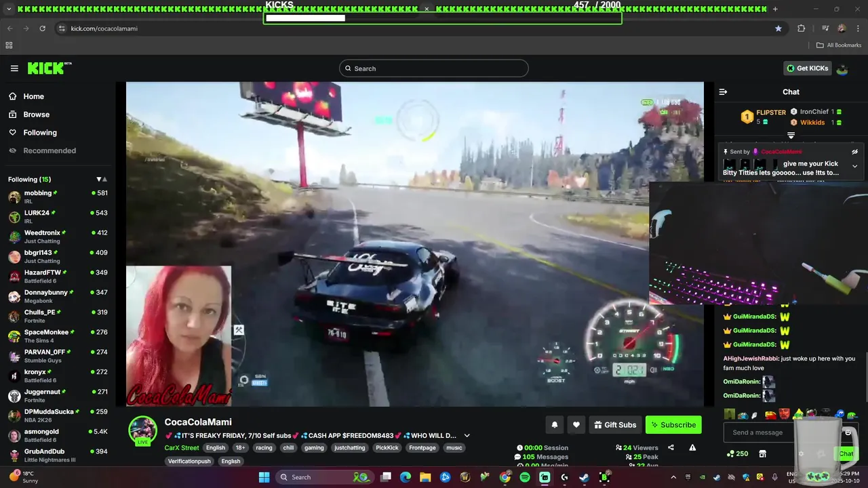The width and height of the screenshot is (868, 488).
Task: Expand the gift leaderboard handle
Action: click(x=791, y=136)
